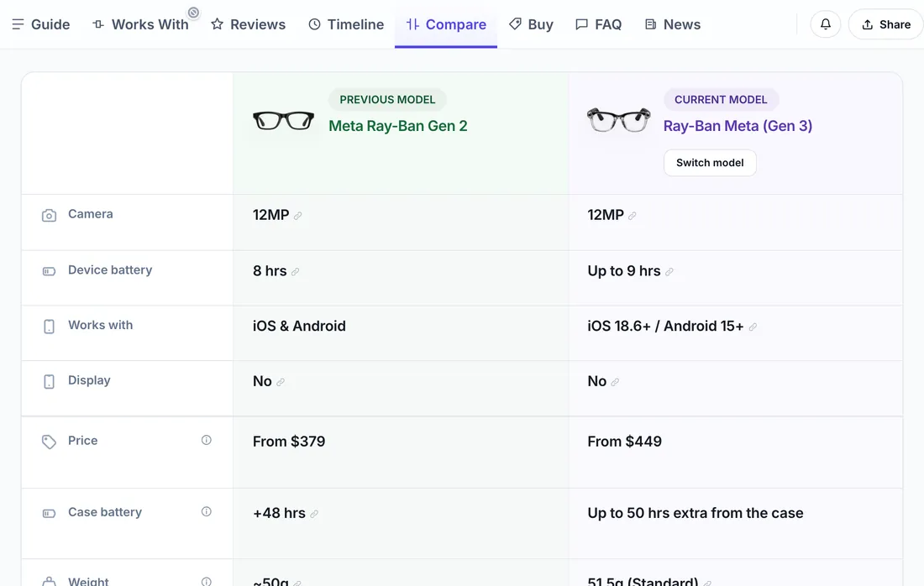Click the badge icon above Works With
Screen dimensions: 924x586
click(x=193, y=13)
